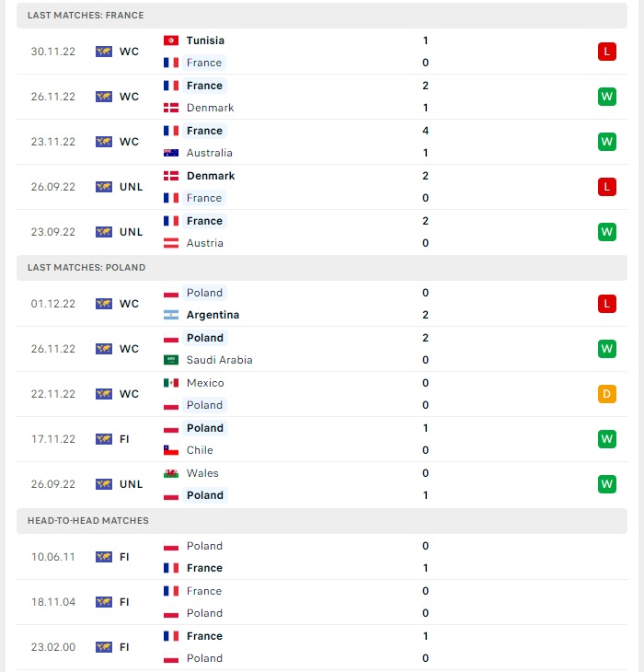The width and height of the screenshot is (644, 672).
Task: Click the Mexico flag icon
Action: (171, 383)
